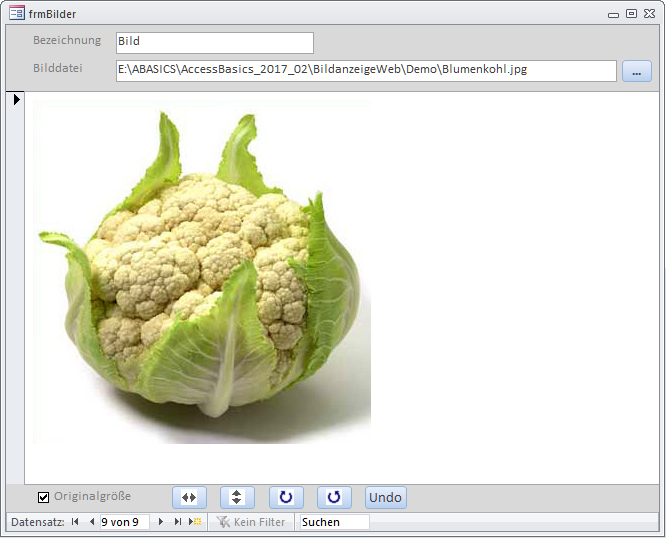Click the current record number box

coord(124,522)
